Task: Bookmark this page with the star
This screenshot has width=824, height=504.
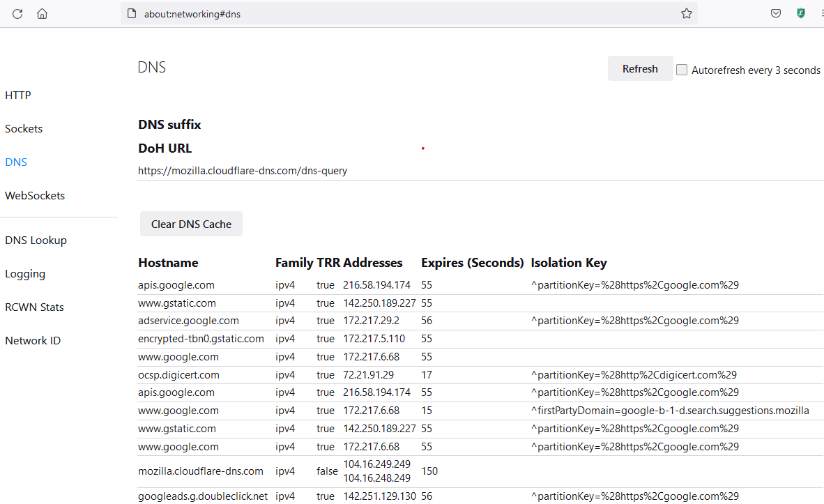Action: [686, 13]
